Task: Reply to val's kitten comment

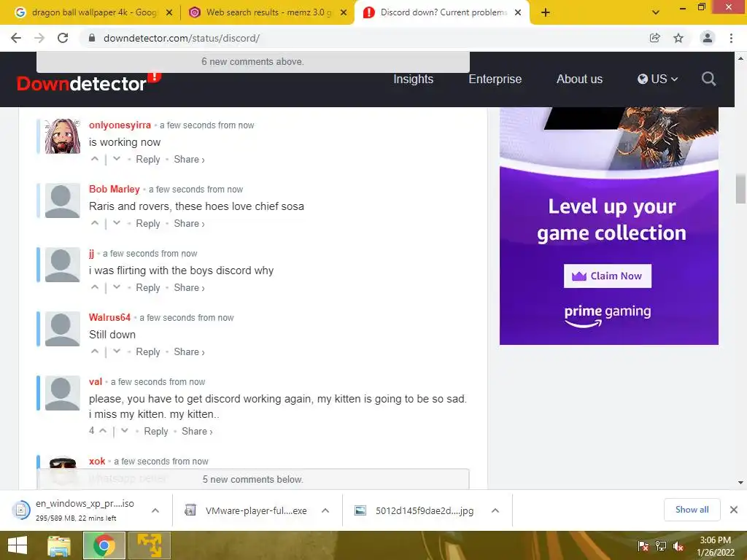Action: click(156, 432)
